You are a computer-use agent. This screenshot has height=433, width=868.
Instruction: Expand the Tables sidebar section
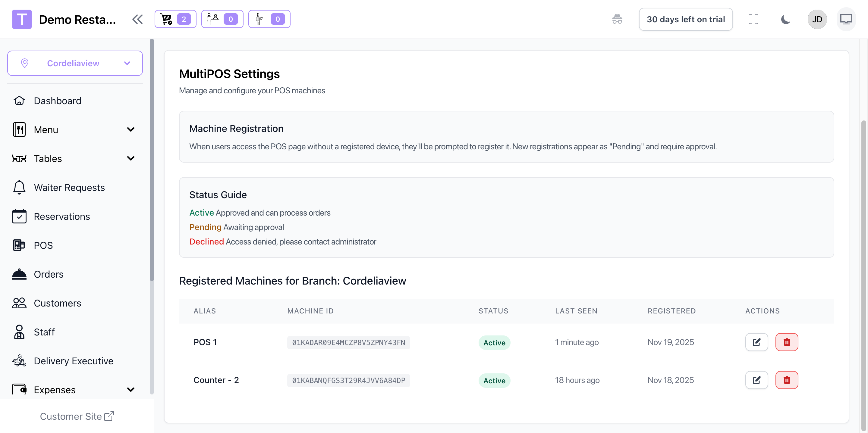[x=131, y=159]
